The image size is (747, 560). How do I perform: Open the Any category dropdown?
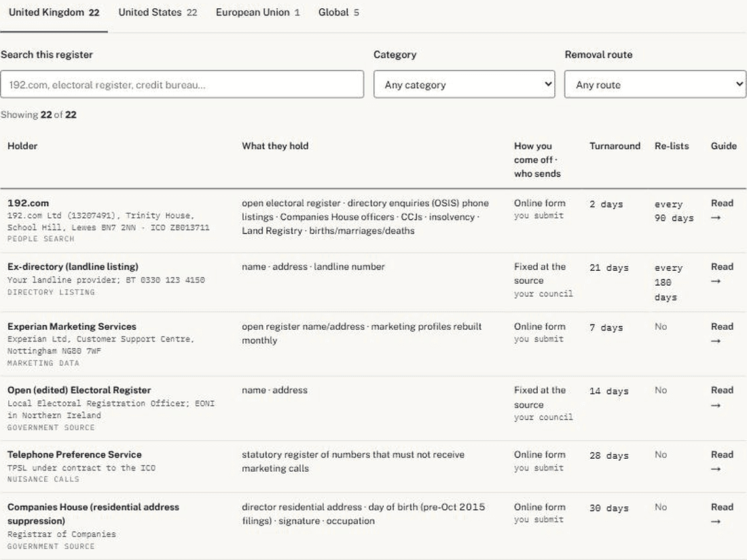tap(464, 84)
